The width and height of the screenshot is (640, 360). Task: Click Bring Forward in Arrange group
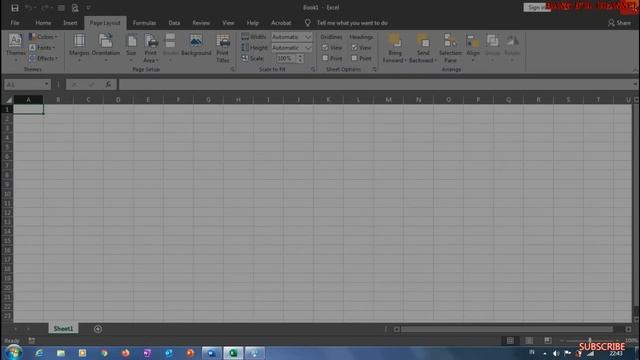coord(394,49)
